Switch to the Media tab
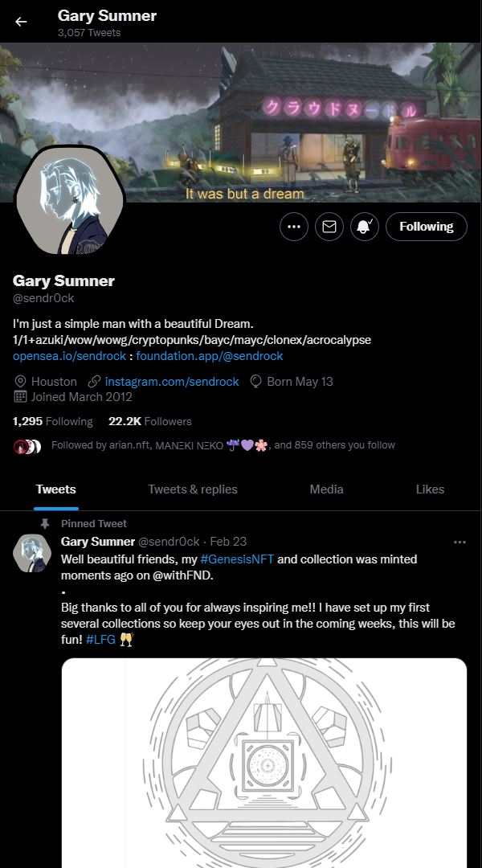This screenshot has height=868, width=482. [326, 489]
